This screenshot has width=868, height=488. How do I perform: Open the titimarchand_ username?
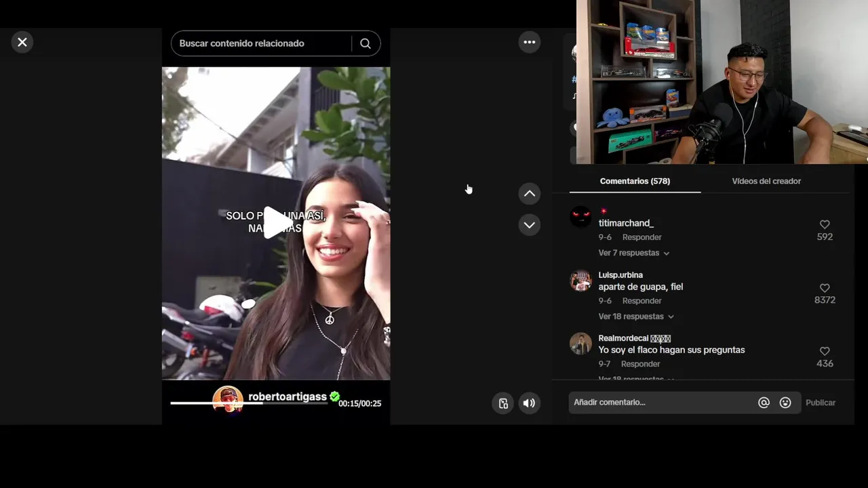(x=626, y=223)
